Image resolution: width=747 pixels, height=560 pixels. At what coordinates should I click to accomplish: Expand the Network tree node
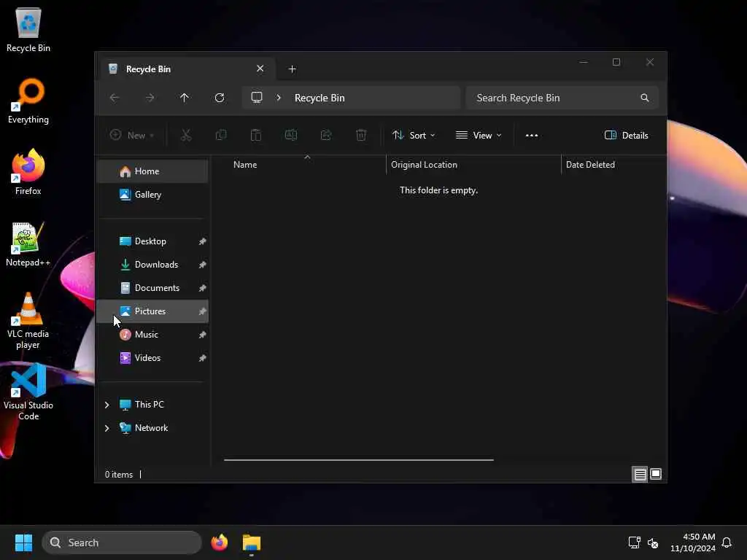click(x=107, y=428)
